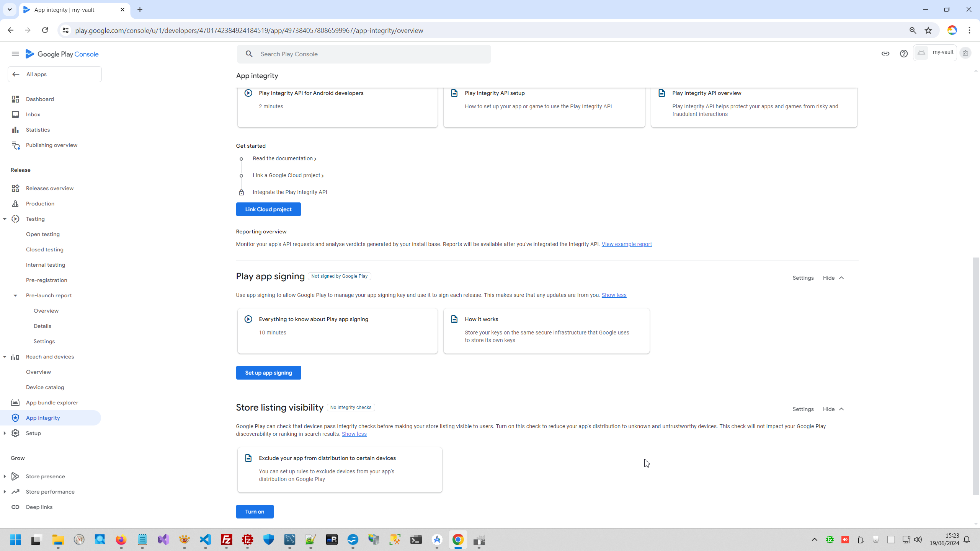Expand the Setup section in the sidebar

point(5,433)
